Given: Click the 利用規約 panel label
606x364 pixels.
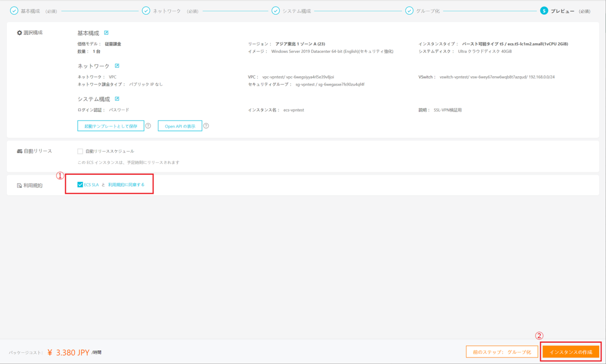Looking at the screenshot, I should 33,186.
